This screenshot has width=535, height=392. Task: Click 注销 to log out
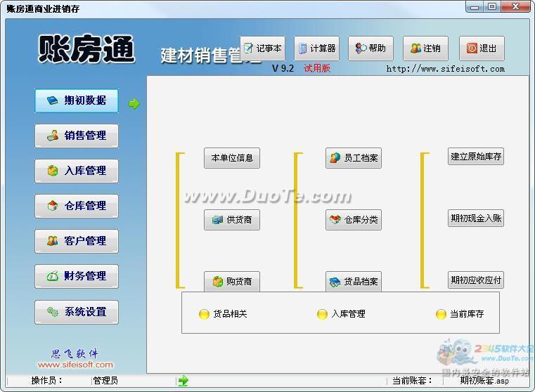coord(425,48)
